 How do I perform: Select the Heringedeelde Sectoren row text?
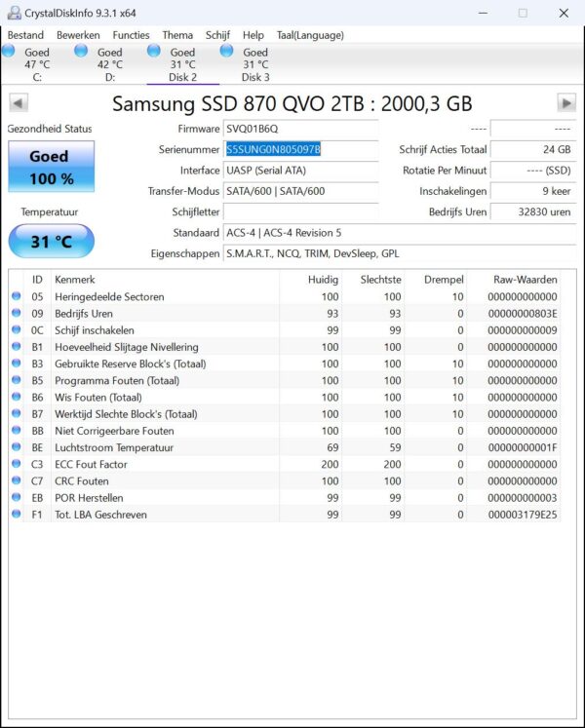(109, 296)
